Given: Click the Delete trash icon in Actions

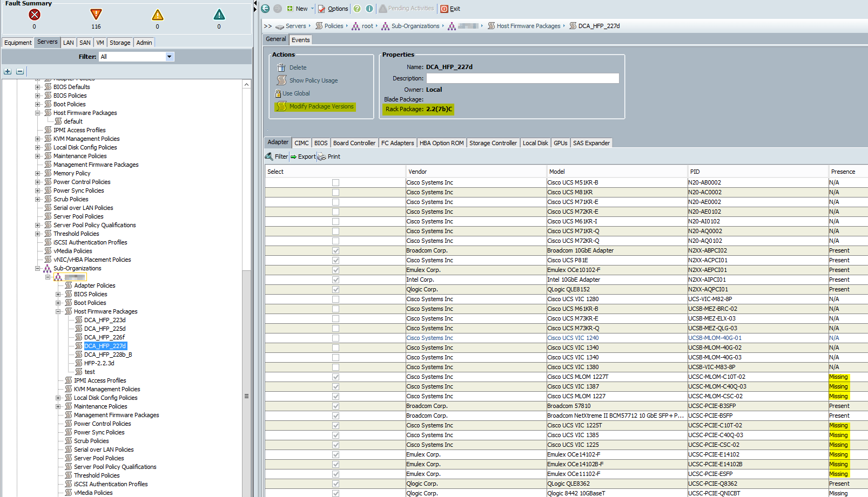Looking at the screenshot, I should 281,67.
